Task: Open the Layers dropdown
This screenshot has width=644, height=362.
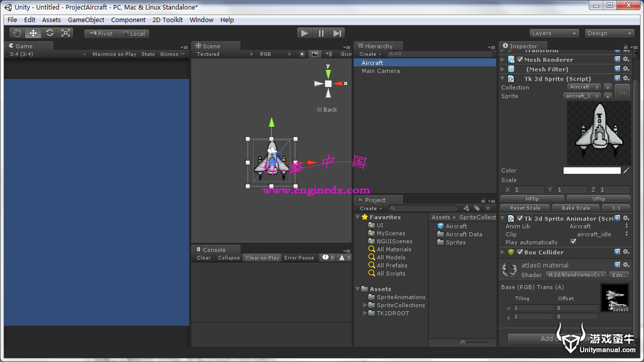Action: click(554, 33)
